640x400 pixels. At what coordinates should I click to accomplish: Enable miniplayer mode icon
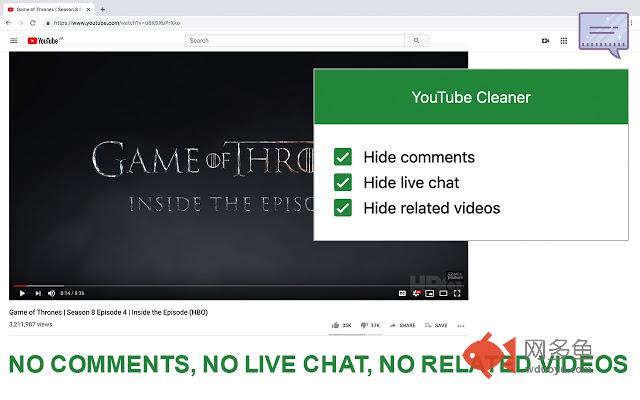pos(429,293)
